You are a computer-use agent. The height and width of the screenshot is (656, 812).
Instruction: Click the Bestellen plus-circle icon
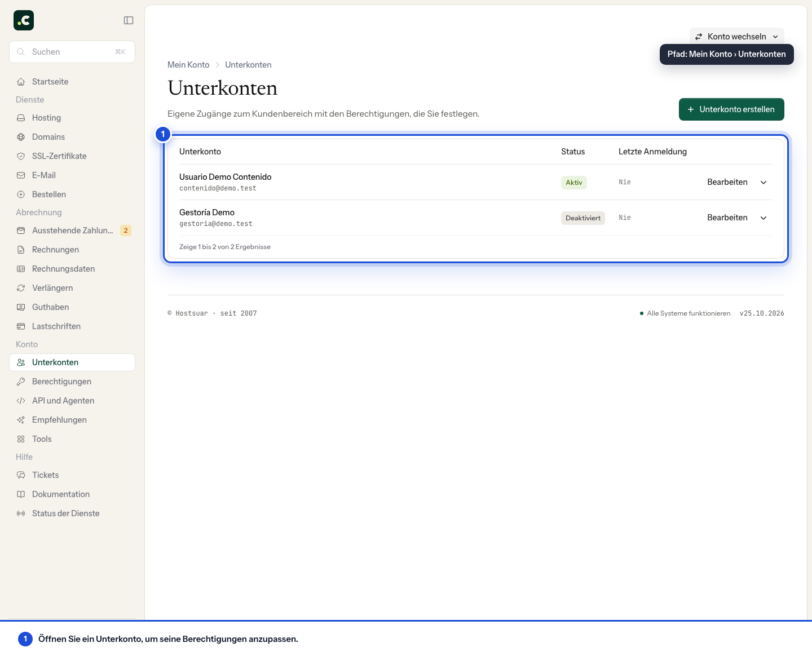21,194
